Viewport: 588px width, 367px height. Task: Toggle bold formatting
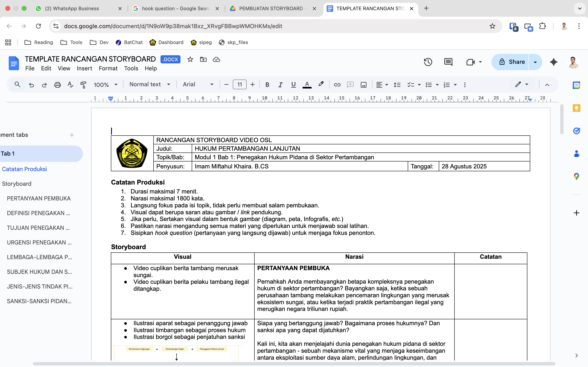pyautogui.click(x=267, y=85)
